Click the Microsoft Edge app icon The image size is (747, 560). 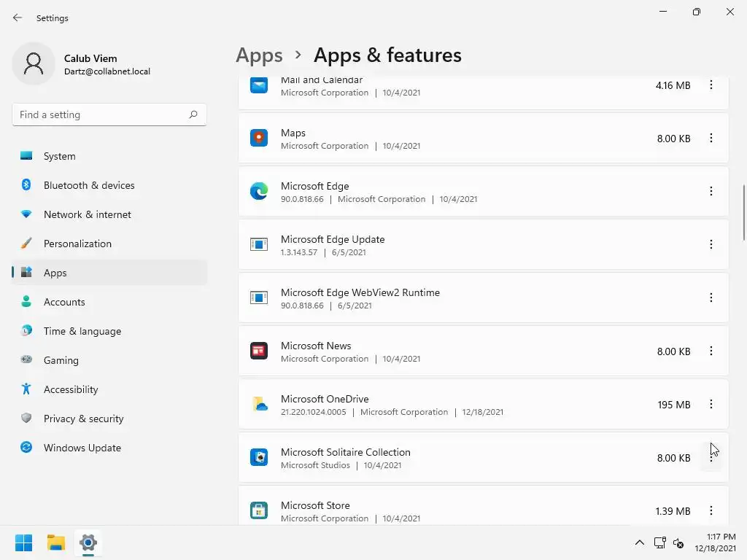pyautogui.click(x=259, y=192)
